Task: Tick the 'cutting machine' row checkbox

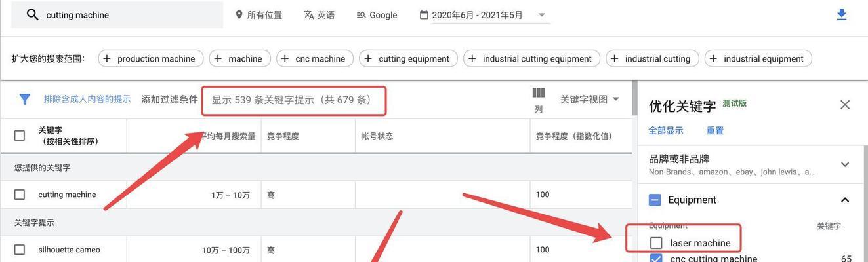Action: click(20, 195)
